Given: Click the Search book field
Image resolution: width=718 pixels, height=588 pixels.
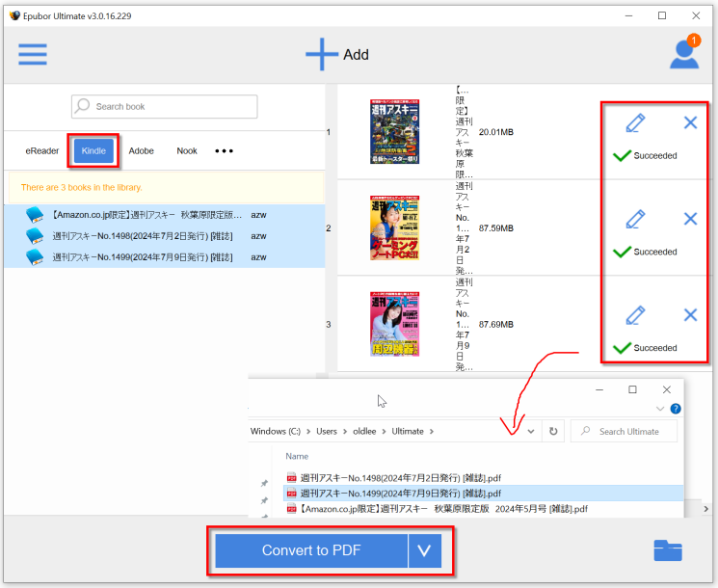Looking at the screenshot, I should pyautogui.click(x=165, y=107).
